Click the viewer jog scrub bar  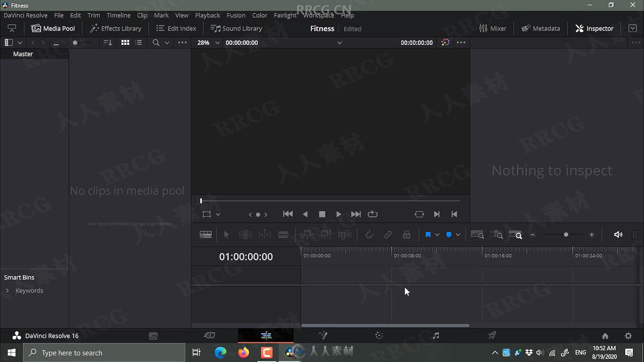[x=330, y=201]
